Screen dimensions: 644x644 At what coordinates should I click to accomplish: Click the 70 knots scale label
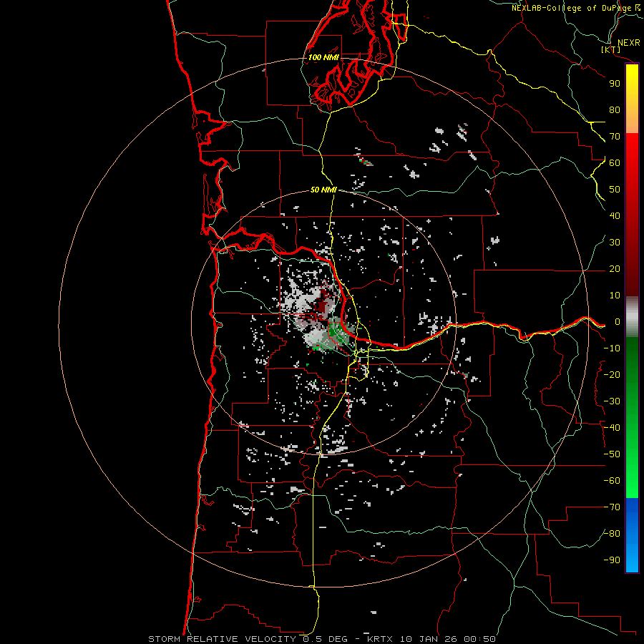coord(615,137)
